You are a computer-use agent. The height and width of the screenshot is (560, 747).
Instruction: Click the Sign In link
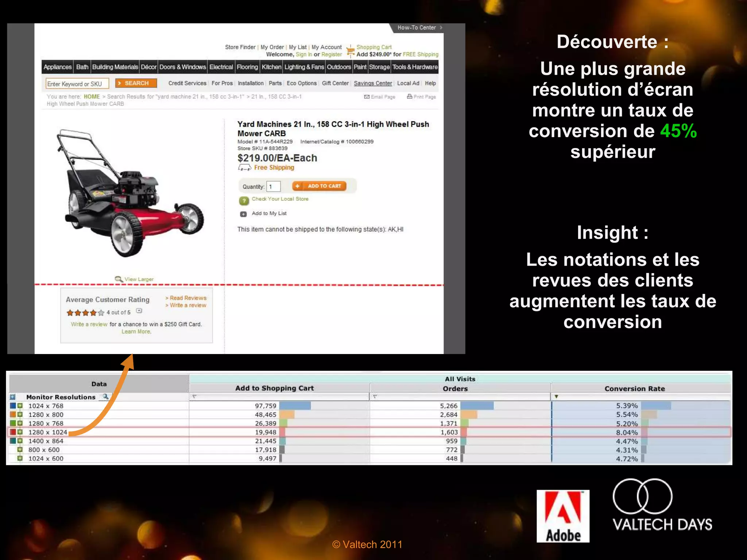(304, 54)
